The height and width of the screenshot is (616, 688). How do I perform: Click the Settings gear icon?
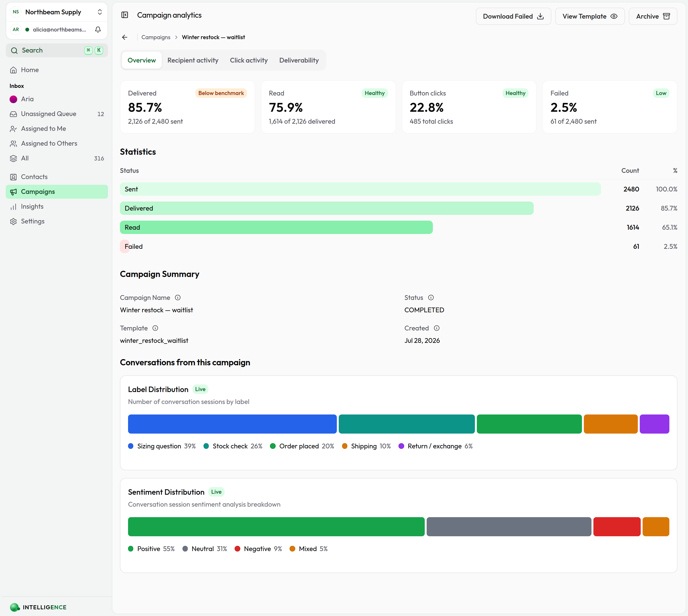pyautogui.click(x=14, y=221)
